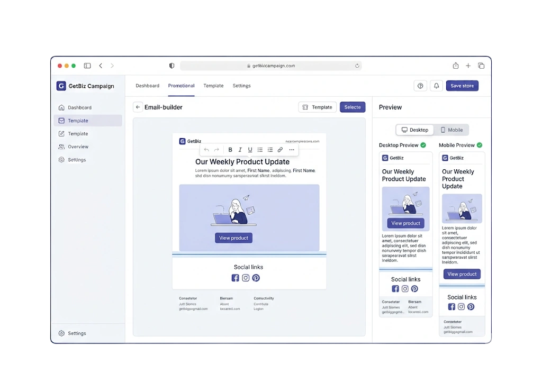Screen dimensions: 542x392
Task: Apply bold formatting in the text toolbar
Action: coord(230,150)
